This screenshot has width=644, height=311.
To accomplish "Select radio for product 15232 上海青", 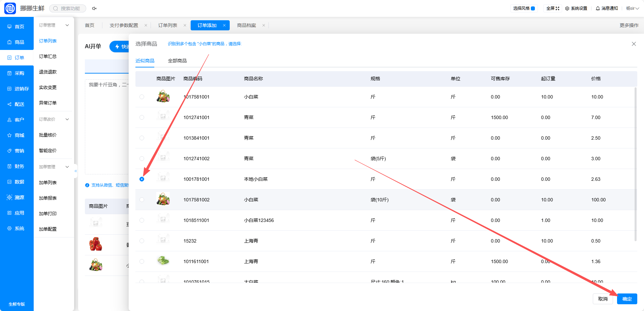I will [142, 241].
